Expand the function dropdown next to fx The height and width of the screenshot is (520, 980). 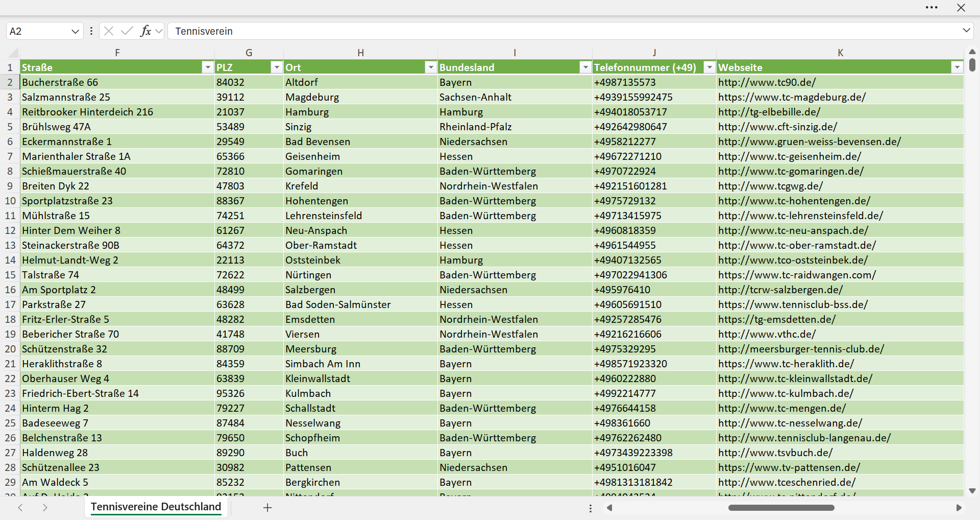click(159, 31)
